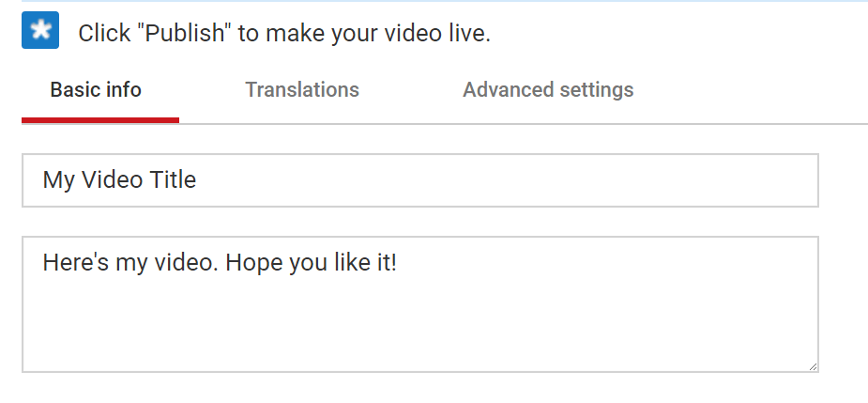Click inside the video description text area
This screenshot has width=868, height=403.
[420, 304]
